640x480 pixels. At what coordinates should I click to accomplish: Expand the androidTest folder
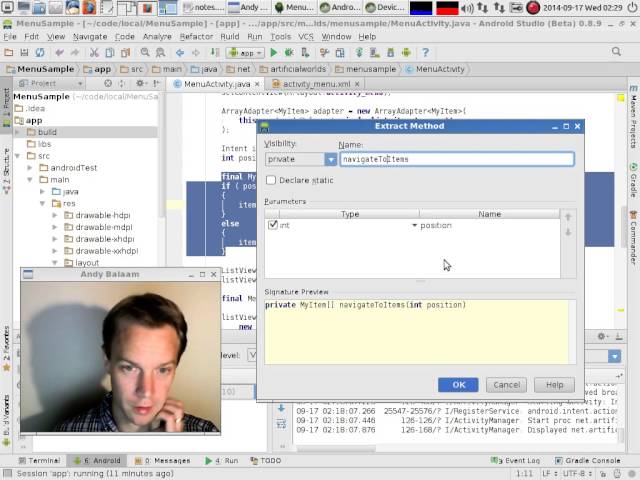click(x=30, y=168)
